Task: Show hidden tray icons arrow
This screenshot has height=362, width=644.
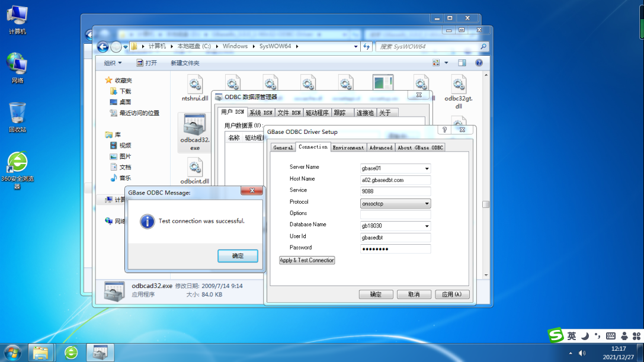Action: click(x=571, y=353)
